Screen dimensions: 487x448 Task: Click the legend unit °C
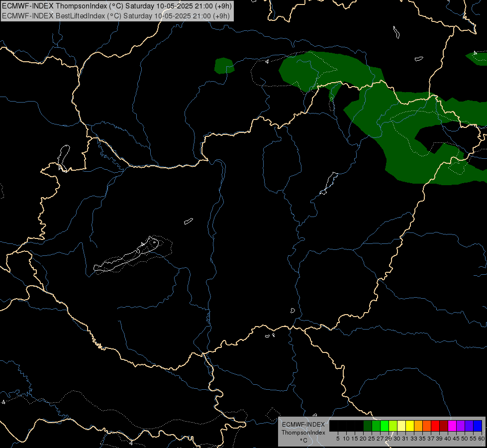click(303, 441)
